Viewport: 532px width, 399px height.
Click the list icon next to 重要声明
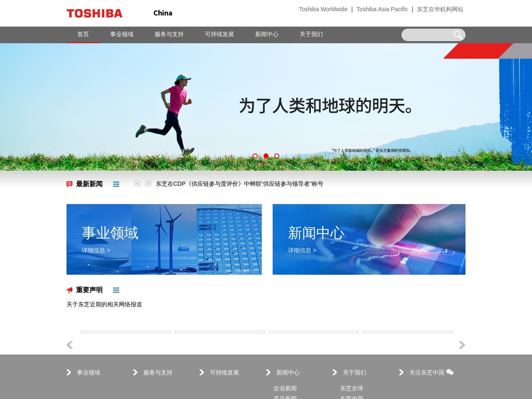tap(116, 290)
